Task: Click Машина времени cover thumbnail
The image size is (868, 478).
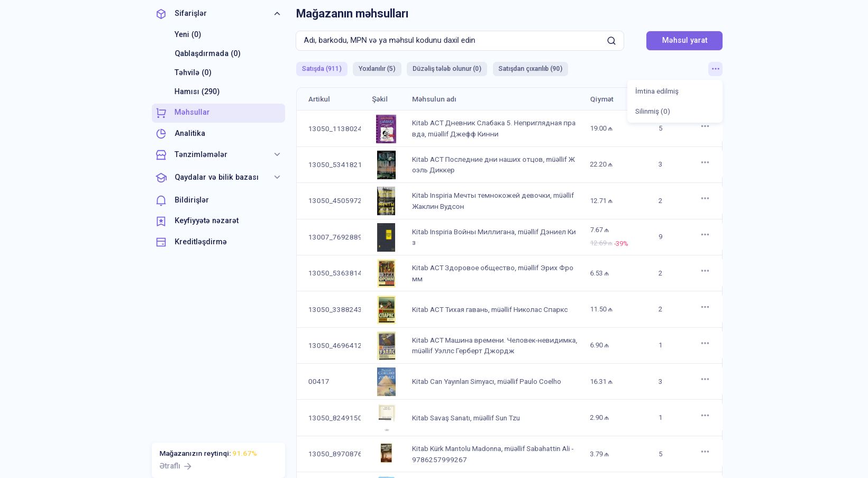Action: (x=386, y=346)
